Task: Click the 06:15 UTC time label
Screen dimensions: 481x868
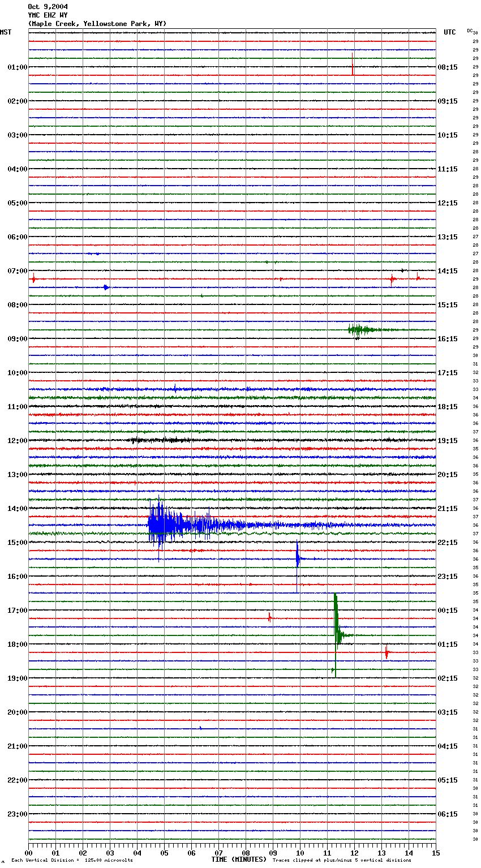Action: click(x=448, y=814)
